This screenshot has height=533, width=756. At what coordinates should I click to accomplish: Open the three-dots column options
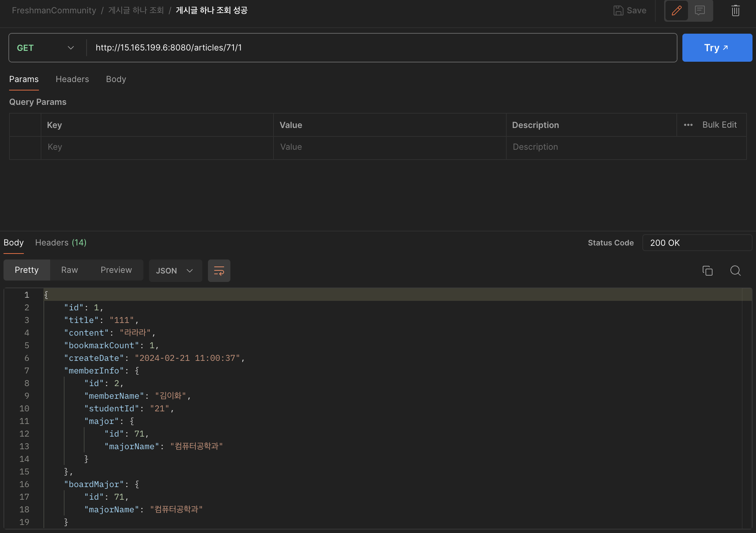click(688, 125)
